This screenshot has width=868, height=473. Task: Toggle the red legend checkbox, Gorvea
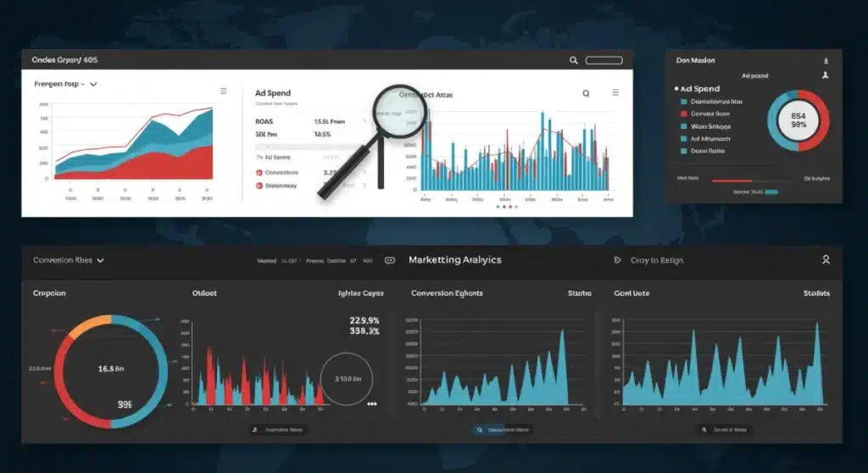click(x=684, y=114)
